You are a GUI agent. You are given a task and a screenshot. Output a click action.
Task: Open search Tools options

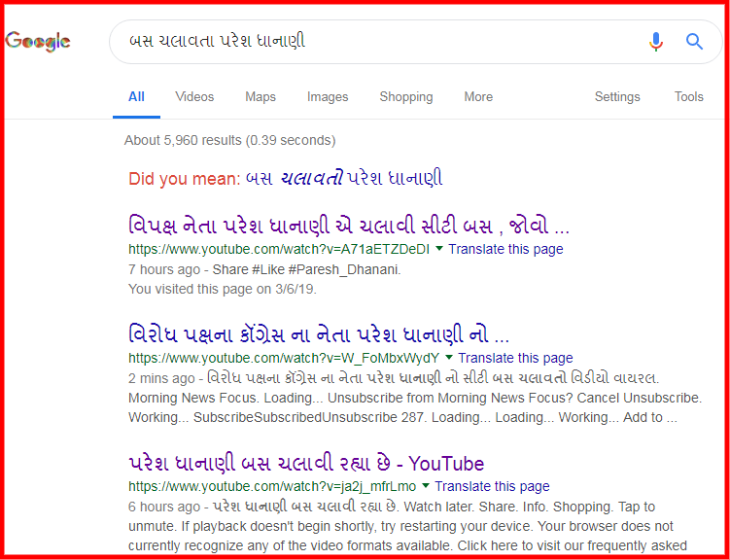[689, 97]
